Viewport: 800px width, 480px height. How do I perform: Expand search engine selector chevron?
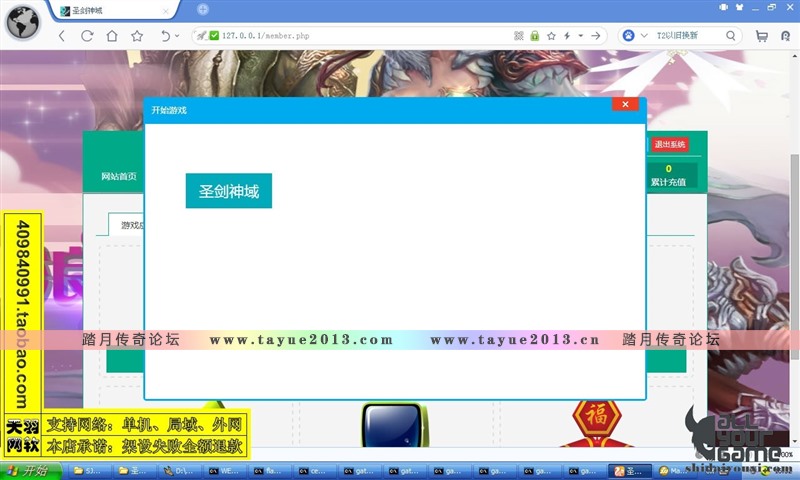(645, 35)
